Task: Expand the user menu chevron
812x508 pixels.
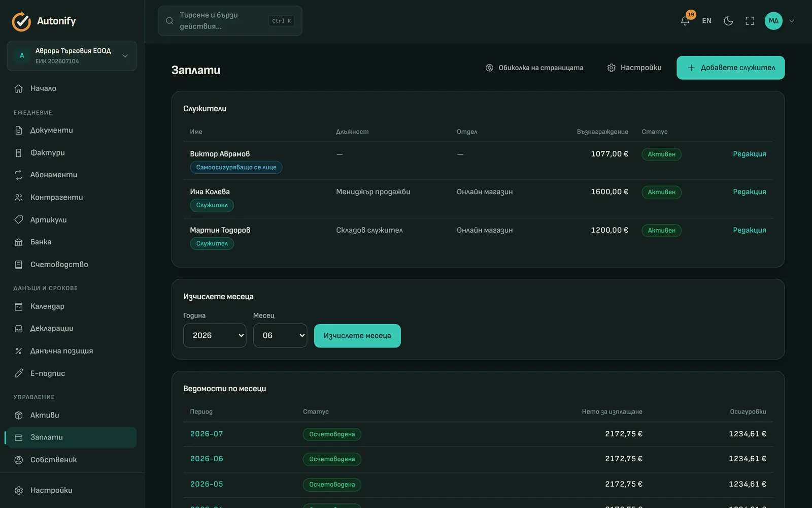Action: [792, 21]
